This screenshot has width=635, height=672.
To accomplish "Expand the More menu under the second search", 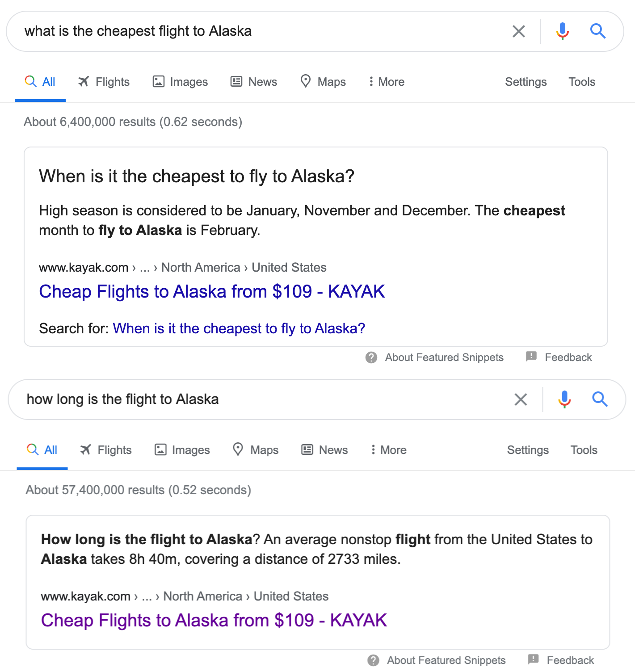I will [387, 450].
